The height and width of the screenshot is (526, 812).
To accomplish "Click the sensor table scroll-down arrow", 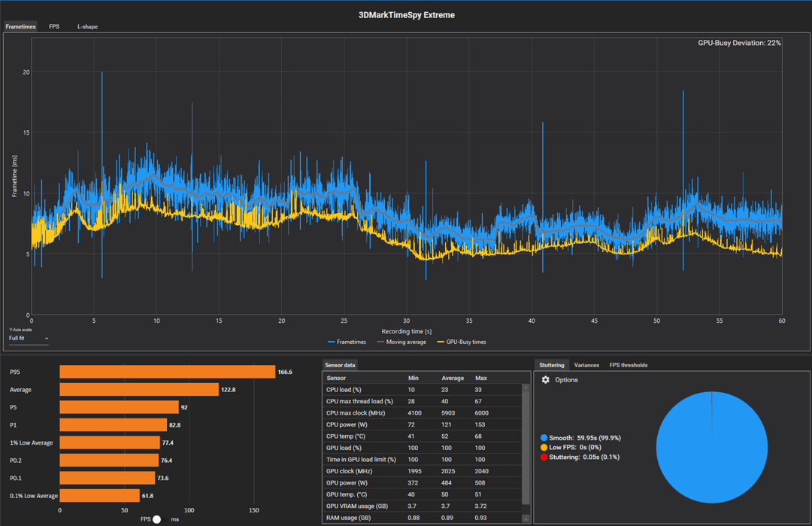I will click(x=526, y=518).
